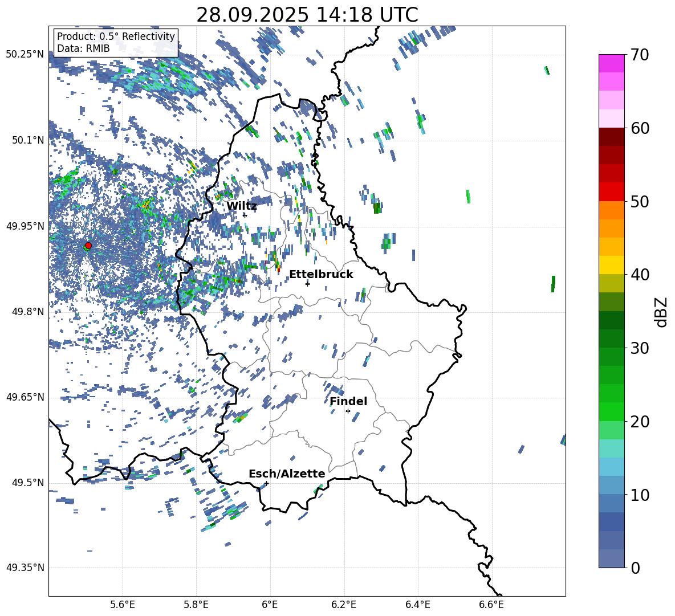Viewport: 675px width, 616px height.
Task: Click the Ettelbruck city label
Action: click(321, 275)
